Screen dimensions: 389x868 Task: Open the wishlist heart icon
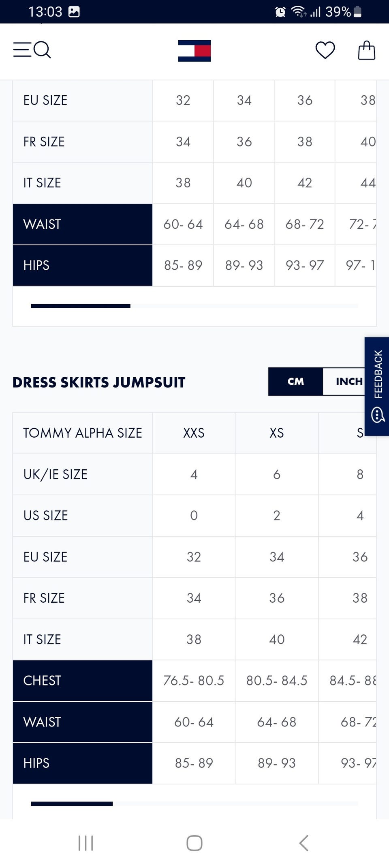tap(325, 50)
